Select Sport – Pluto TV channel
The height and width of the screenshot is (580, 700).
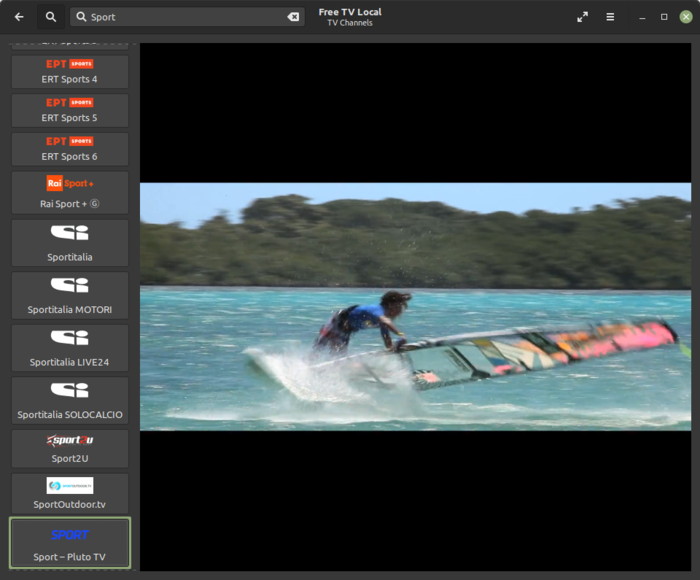pyautogui.click(x=70, y=543)
